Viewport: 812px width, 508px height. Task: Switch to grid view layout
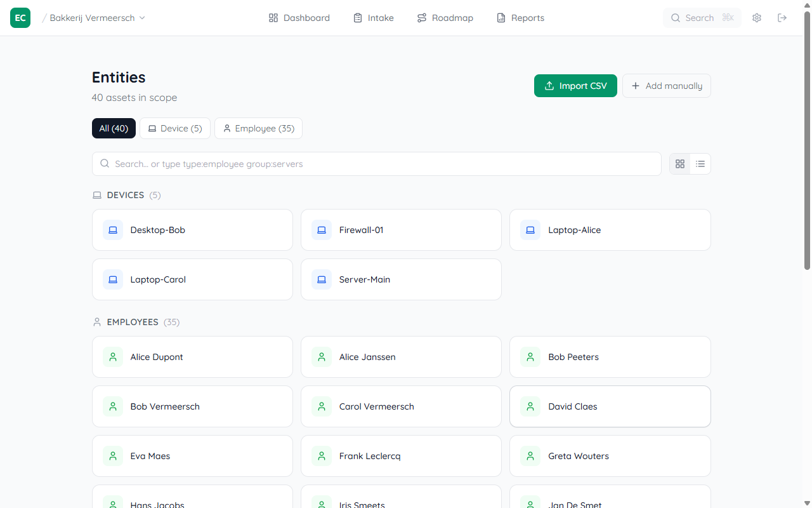point(680,164)
